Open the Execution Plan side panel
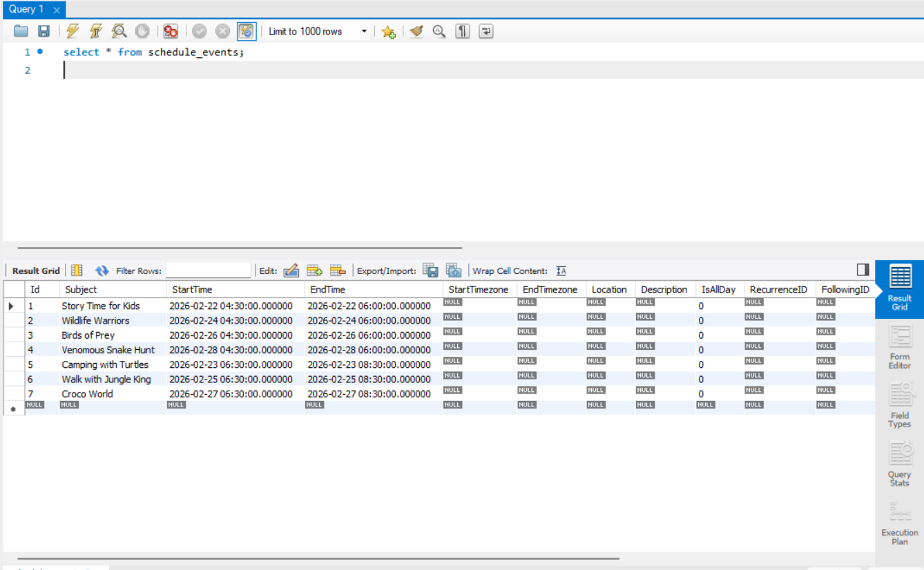924x570 pixels. (899, 522)
